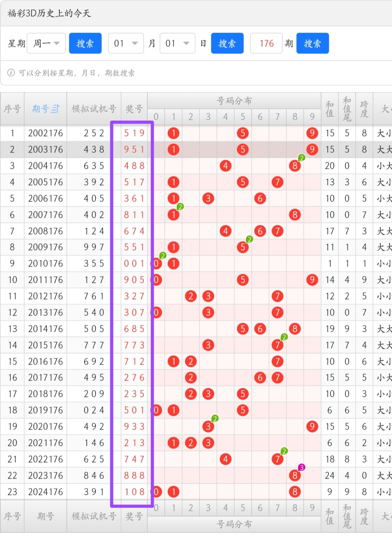Click red ball 2 in row 2012176
The image size is (392, 536).
pyautogui.click(x=191, y=296)
